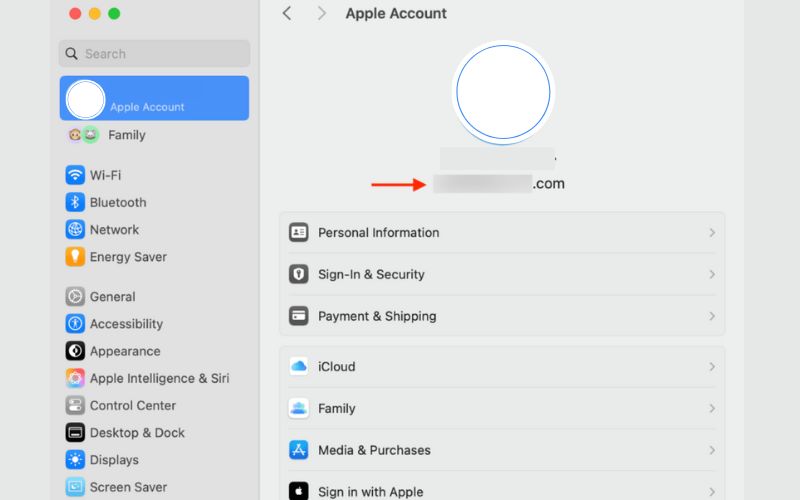Click the Family icon in main list
The image size is (800, 500).
(x=298, y=408)
